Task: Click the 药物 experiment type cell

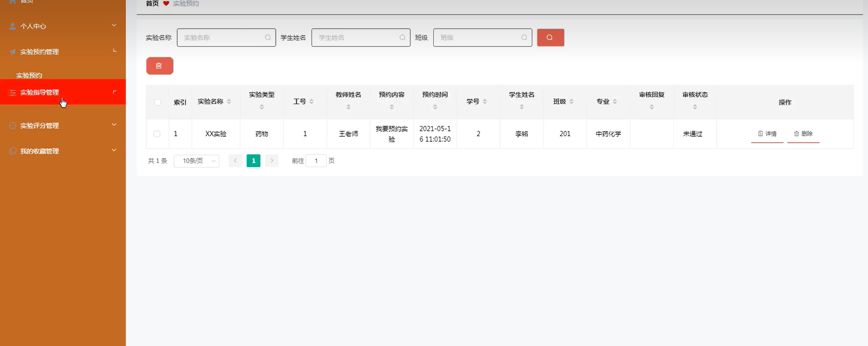Action: [262, 134]
